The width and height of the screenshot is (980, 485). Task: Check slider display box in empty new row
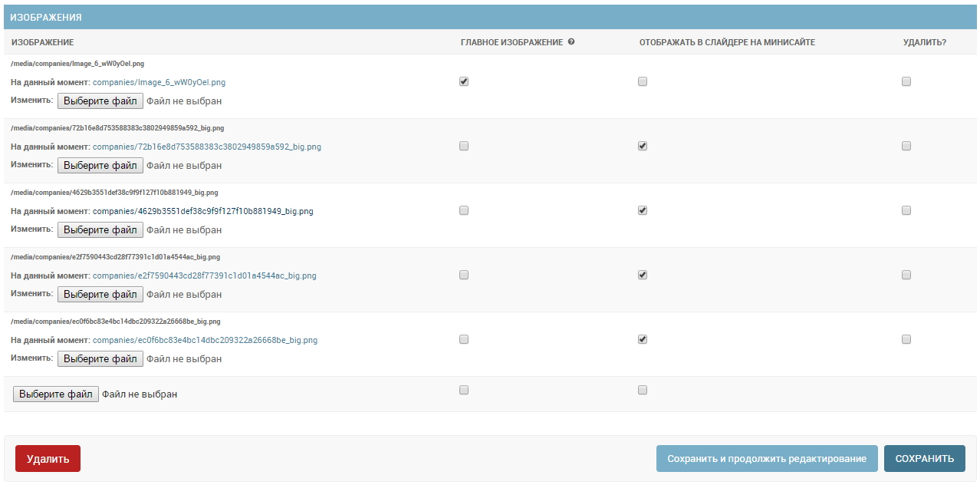(x=643, y=390)
